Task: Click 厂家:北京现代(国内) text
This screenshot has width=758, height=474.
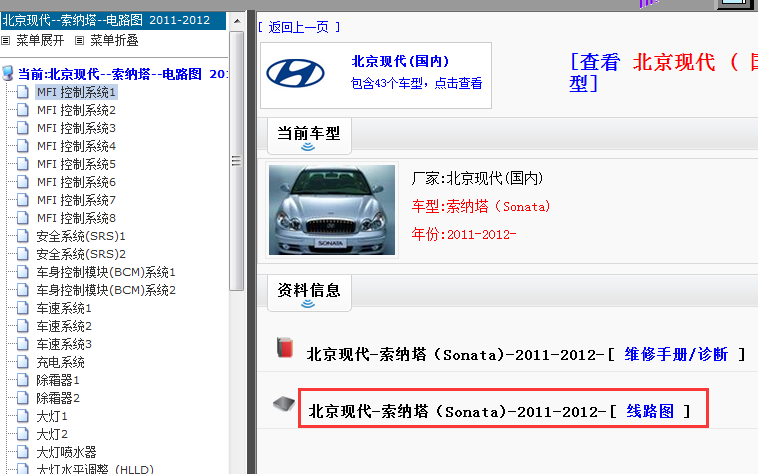Action: [478, 178]
